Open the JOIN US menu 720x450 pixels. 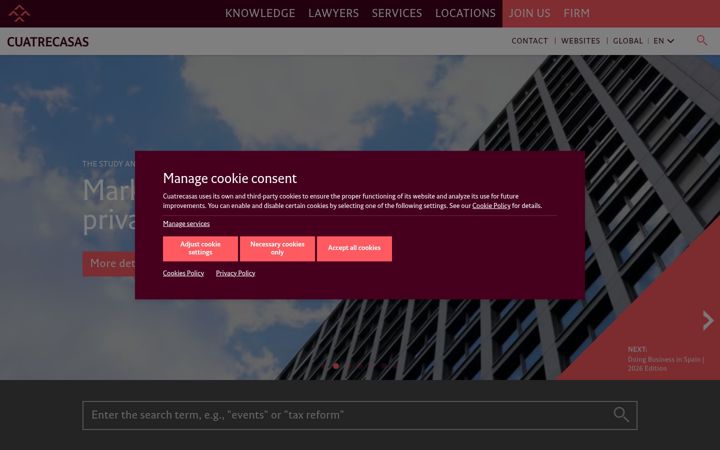(529, 13)
